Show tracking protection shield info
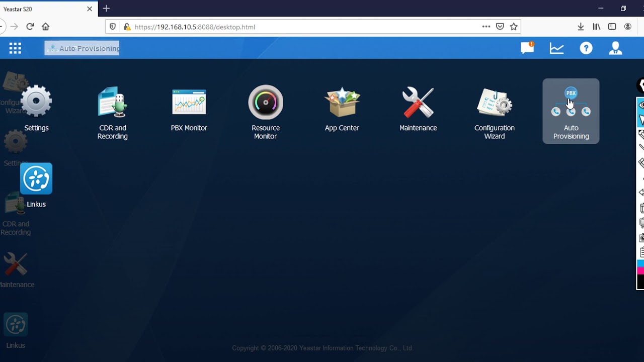 tap(113, 27)
